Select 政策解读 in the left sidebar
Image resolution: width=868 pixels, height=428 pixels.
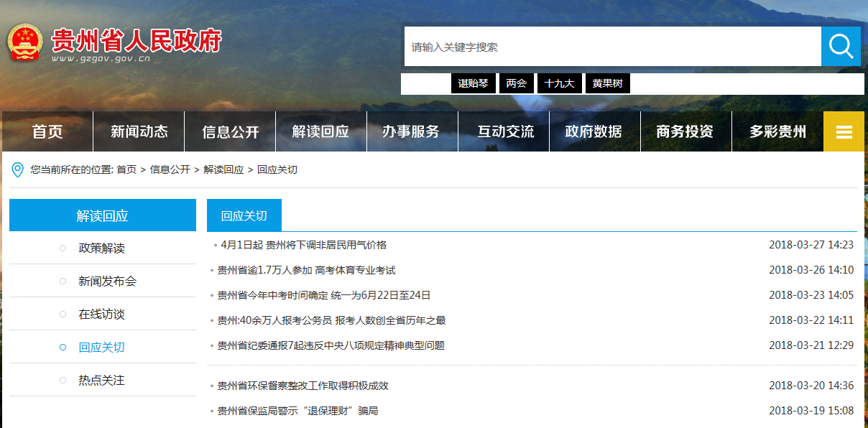[x=101, y=248]
